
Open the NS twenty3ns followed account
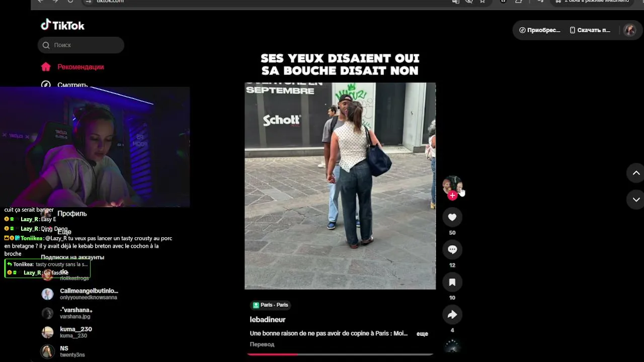(63, 351)
